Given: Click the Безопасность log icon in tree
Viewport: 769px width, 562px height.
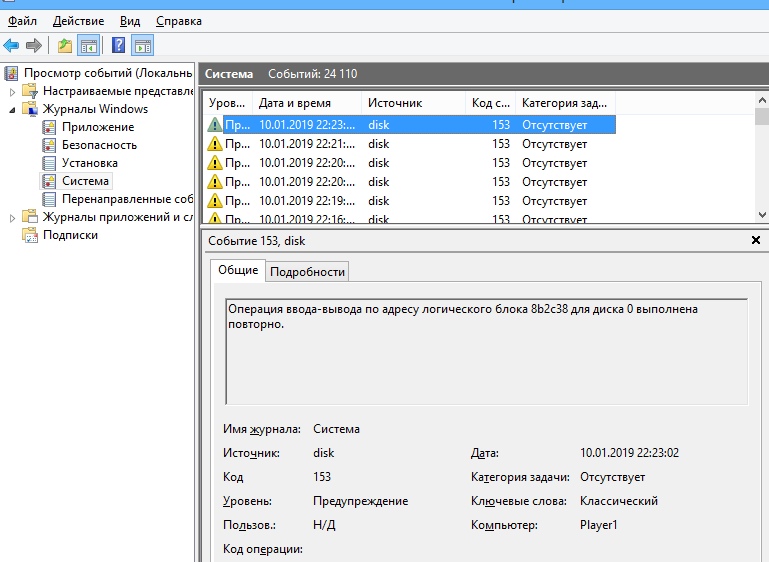Looking at the screenshot, I should (49, 145).
